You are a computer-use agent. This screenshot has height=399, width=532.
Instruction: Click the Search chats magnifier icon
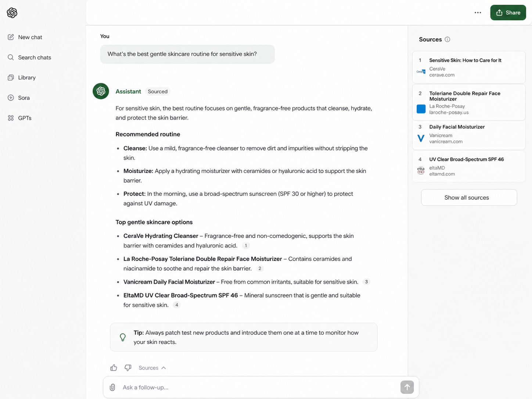11,57
